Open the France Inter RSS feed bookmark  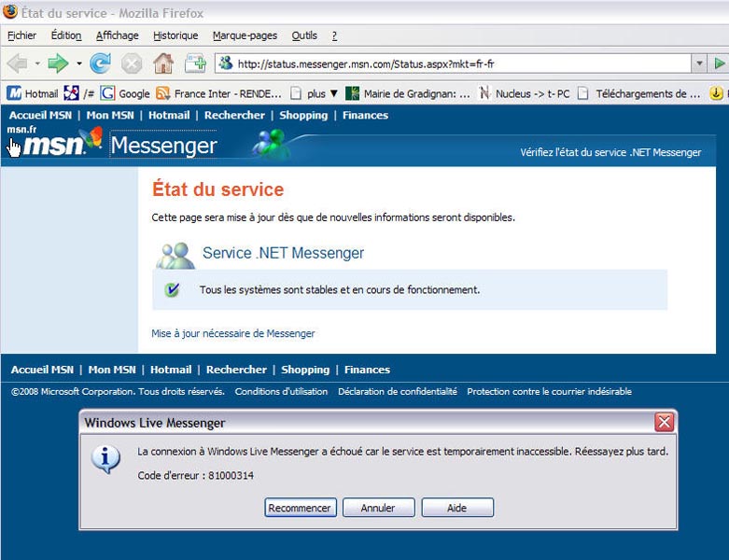[218, 93]
